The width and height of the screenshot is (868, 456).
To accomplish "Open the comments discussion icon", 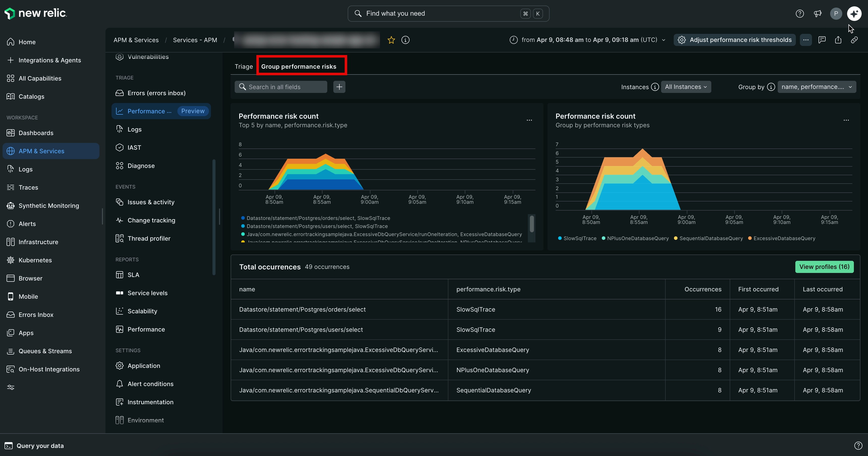I will tap(822, 40).
